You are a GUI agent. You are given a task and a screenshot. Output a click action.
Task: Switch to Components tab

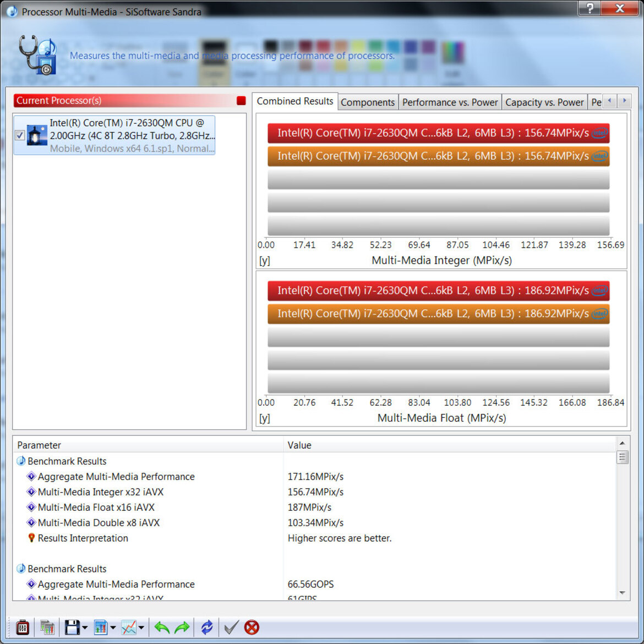[368, 102]
